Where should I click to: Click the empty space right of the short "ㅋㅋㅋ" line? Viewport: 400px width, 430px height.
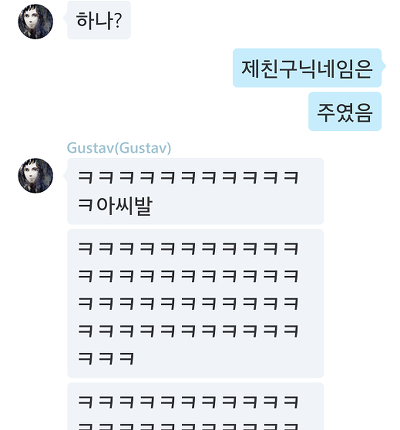point(229,359)
